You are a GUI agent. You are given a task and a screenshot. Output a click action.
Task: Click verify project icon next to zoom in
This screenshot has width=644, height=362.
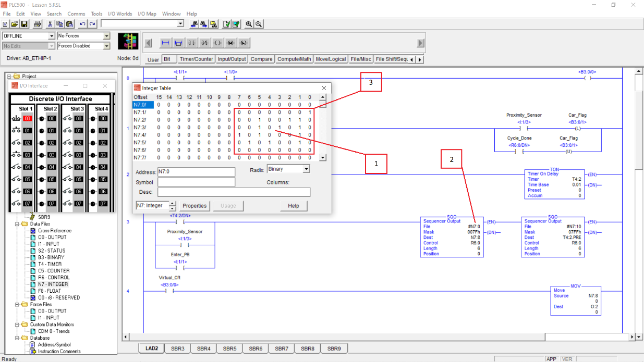pyautogui.click(x=236, y=24)
